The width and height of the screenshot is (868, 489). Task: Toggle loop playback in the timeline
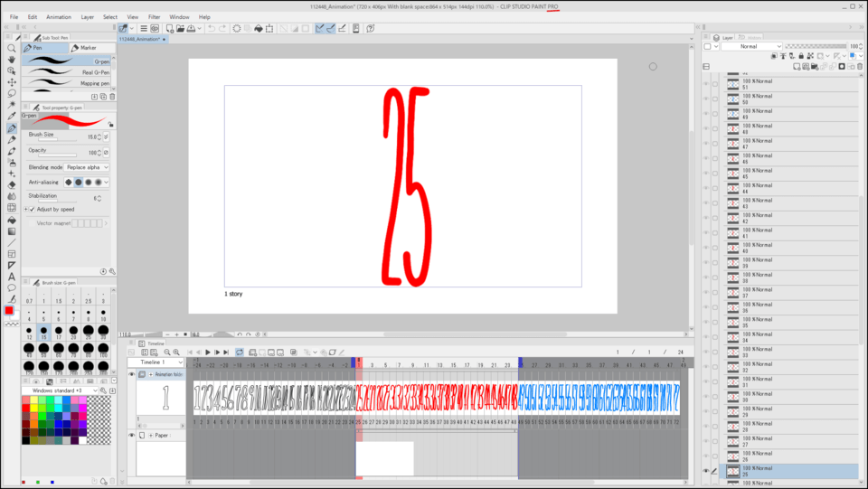(x=239, y=352)
